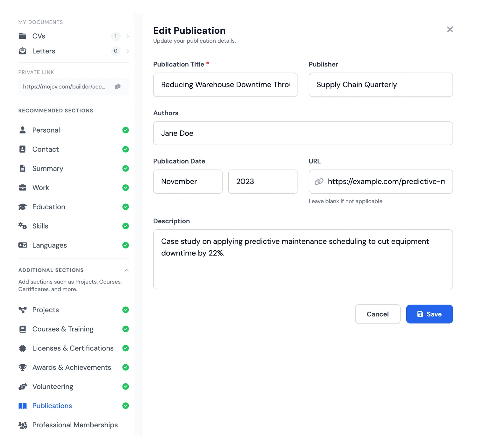Cancel editing the publication
This screenshot has height=448, width=477.
[x=378, y=314]
